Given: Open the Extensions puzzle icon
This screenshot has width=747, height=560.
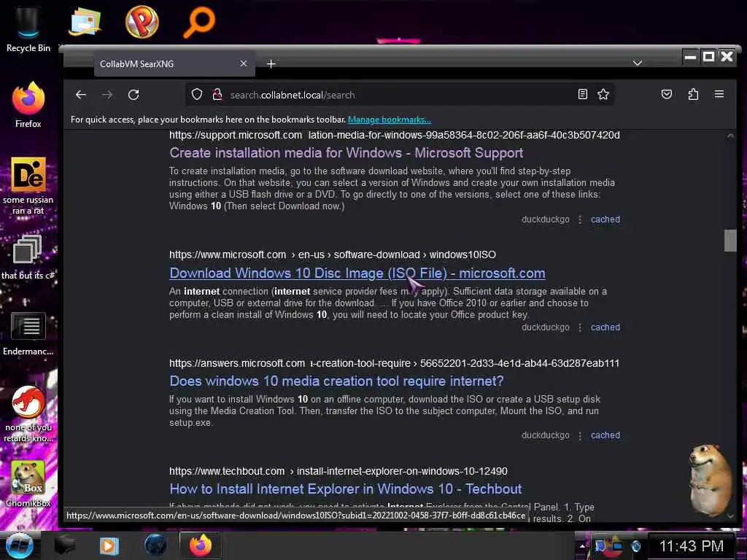Looking at the screenshot, I should (693, 94).
